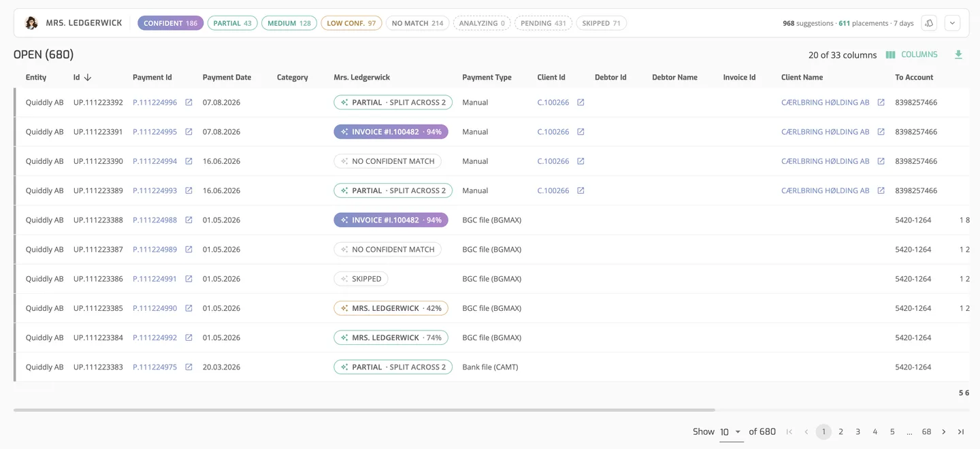Viewport: 980px width, 449px height.
Task: Jump to page 68
Action: coord(926,432)
